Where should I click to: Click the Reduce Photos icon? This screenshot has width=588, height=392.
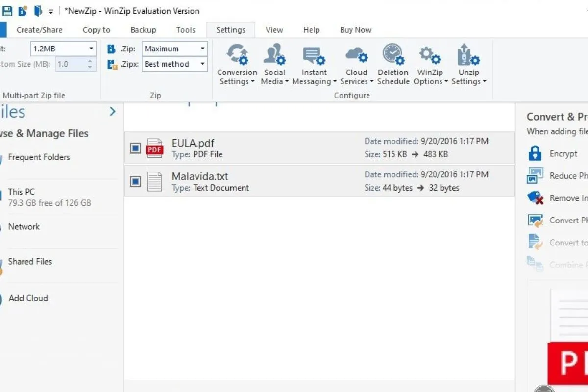tap(535, 175)
